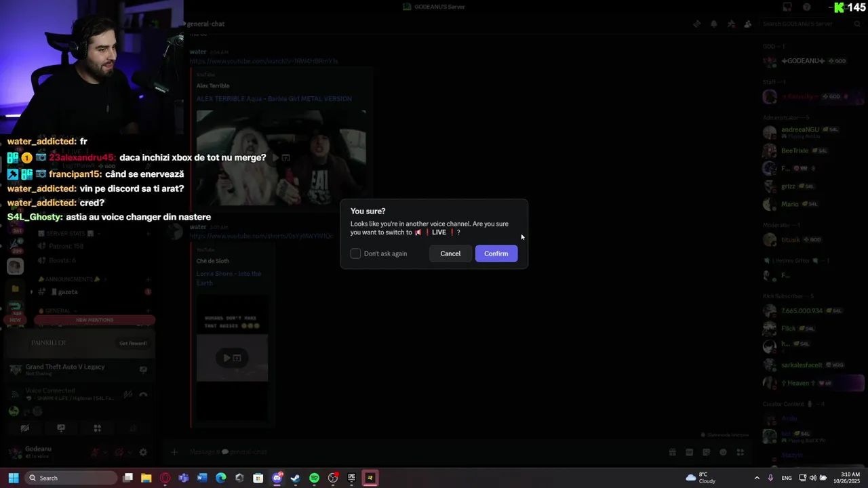The width and height of the screenshot is (868, 488).
Task: Open the Threads icon in channel header
Action: tap(696, 24)
